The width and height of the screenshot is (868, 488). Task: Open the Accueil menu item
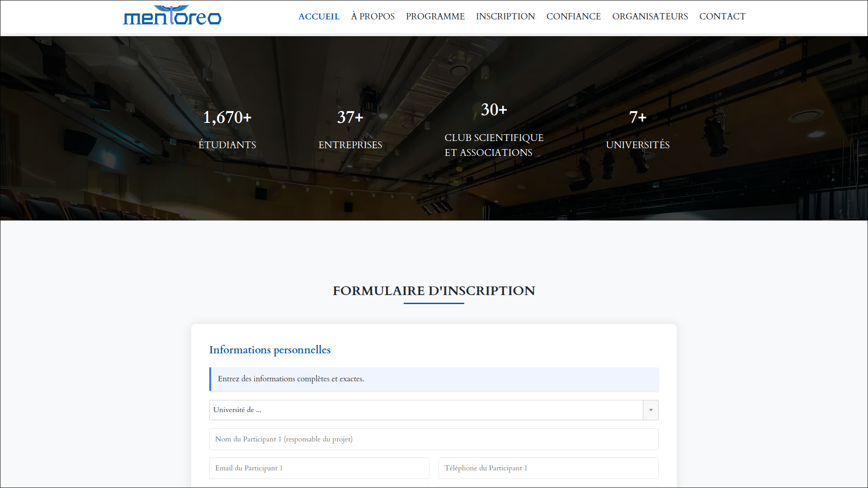(x=319, y=17)
